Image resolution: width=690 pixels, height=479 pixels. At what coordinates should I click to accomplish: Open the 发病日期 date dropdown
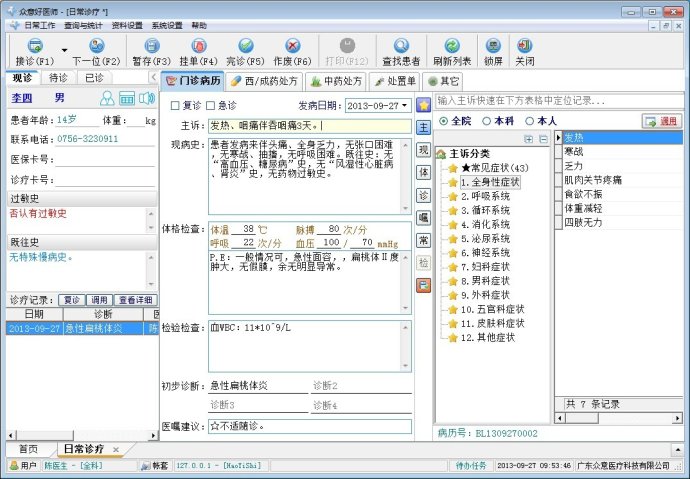(404, 106)
